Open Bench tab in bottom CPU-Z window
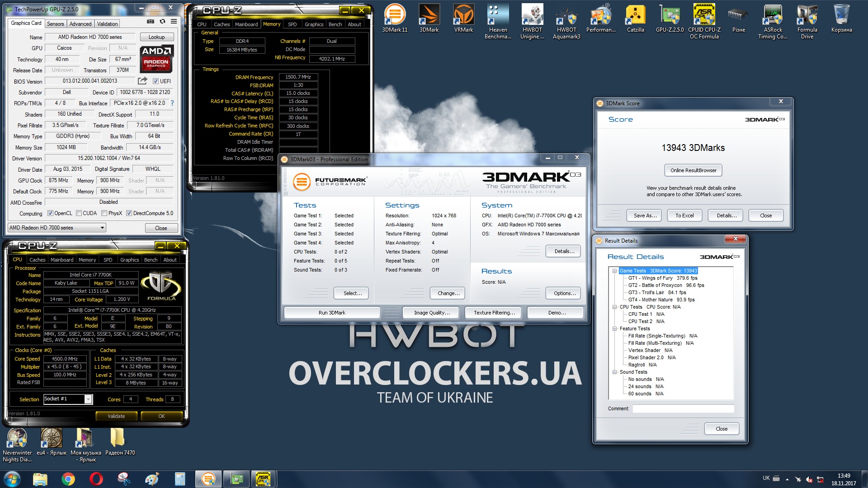Screen dimensions: 868x488 coord(151,260)
